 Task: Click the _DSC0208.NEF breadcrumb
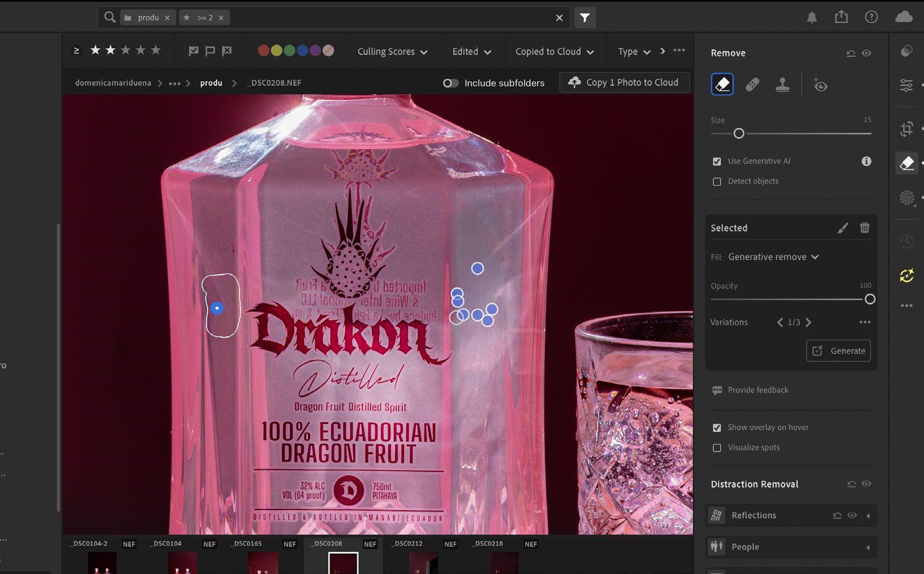coord(274,83)
